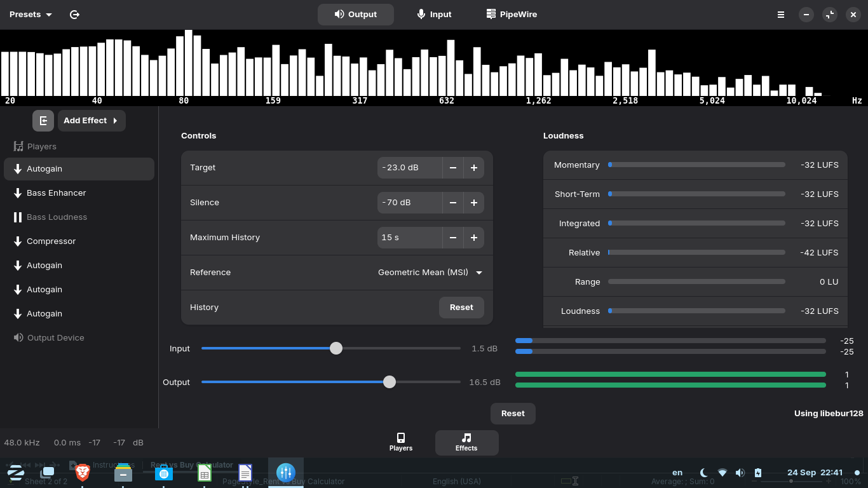Select the paused Bass Loudness effect
868x488 pixels.
[57, 217]
